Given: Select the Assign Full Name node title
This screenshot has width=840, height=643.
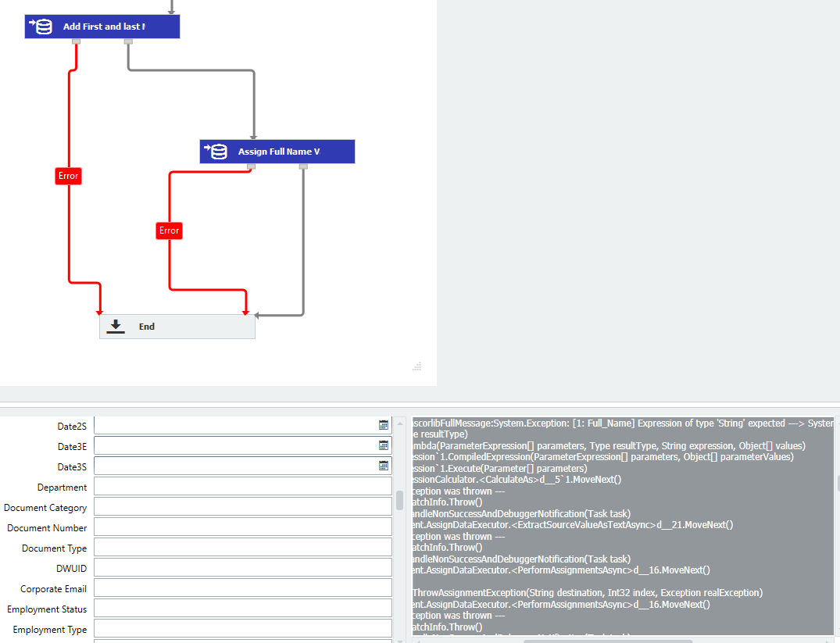Looking at the screenshot, I should (x=279, y=152).
